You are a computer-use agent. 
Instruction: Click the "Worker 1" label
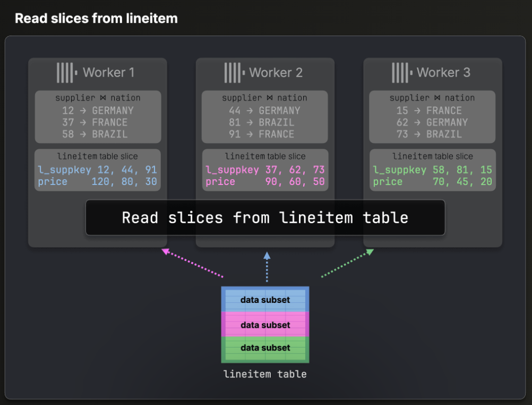(108, 72)
